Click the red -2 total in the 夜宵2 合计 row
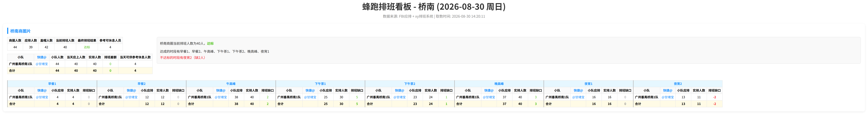The width and height of the screenshot is (868, 115). 714,104
